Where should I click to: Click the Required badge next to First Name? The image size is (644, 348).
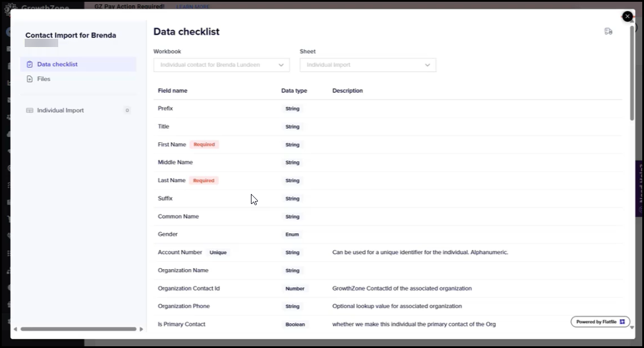tap(204, 145)
